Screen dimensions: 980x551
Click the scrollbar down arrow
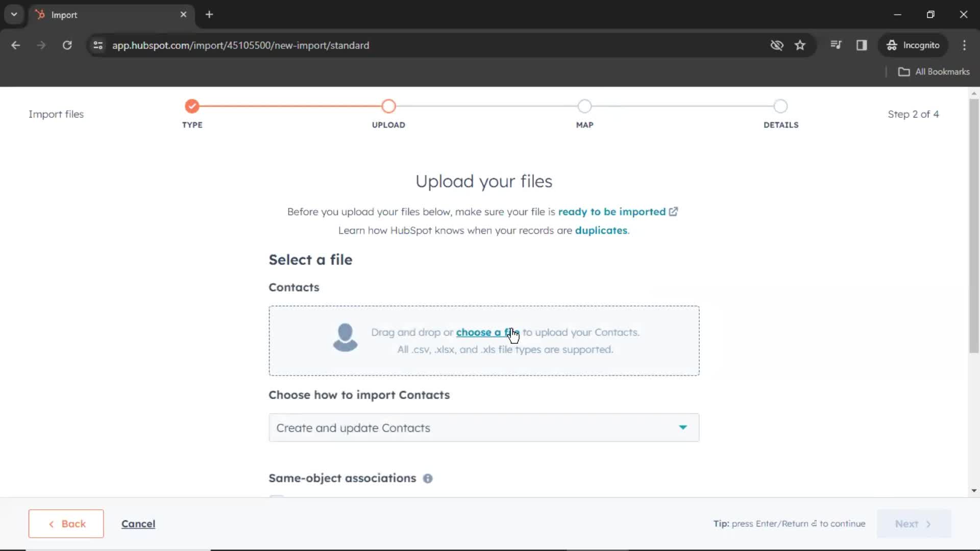[974, 491]
